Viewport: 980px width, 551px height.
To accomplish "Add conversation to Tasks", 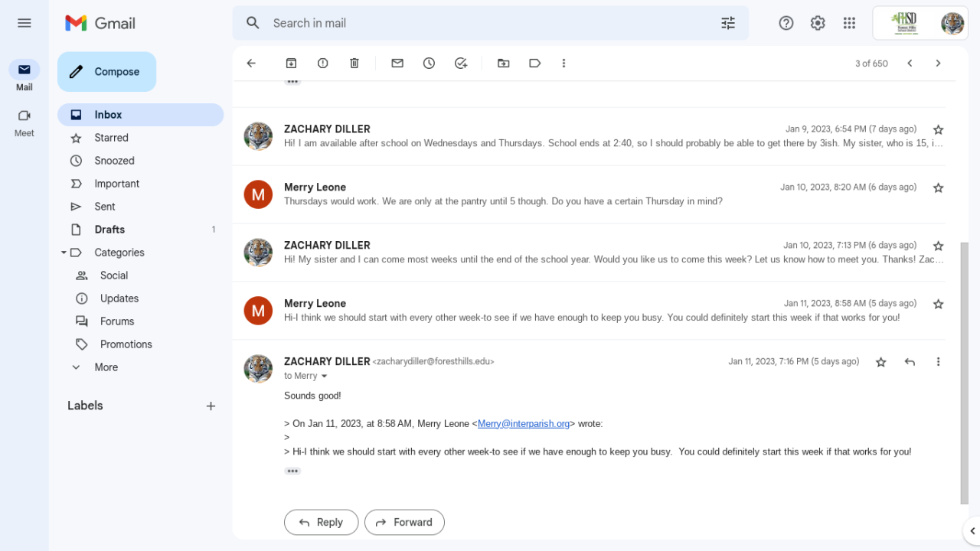I will pos(461,64).
